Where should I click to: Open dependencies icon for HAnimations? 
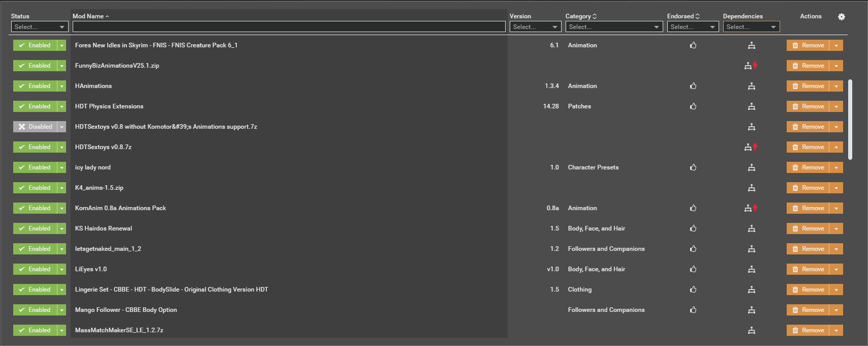point(752,86)
